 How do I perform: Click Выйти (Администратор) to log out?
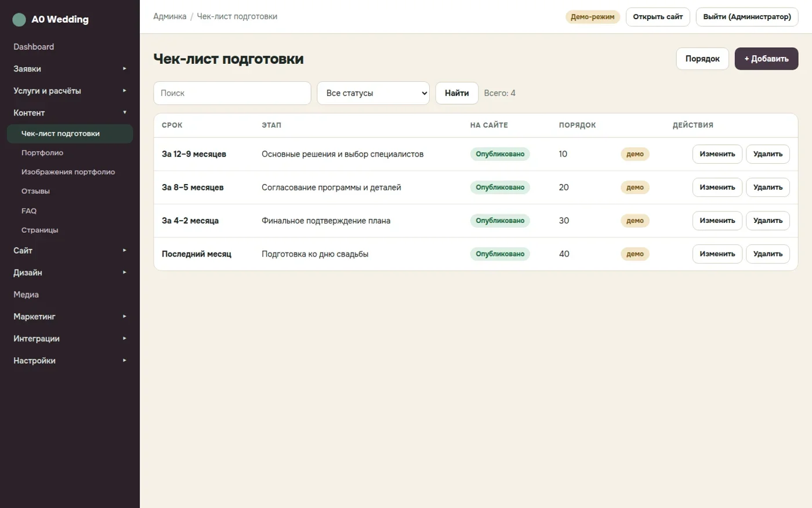(747, 17)
